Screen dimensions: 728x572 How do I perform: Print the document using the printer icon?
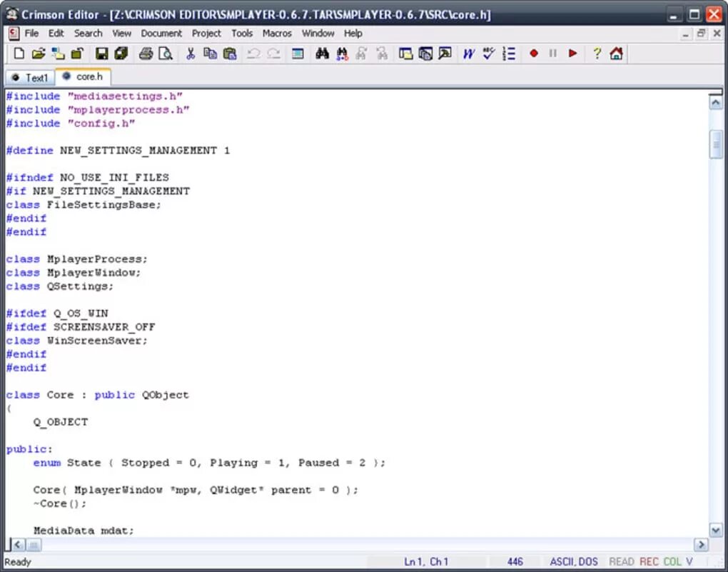tap(146, 54)
